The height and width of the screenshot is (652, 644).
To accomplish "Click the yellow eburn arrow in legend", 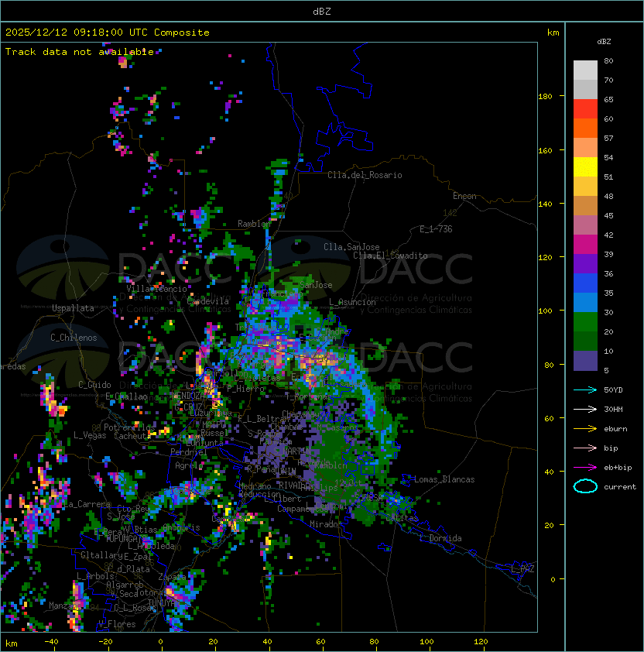I will [585, 429].
